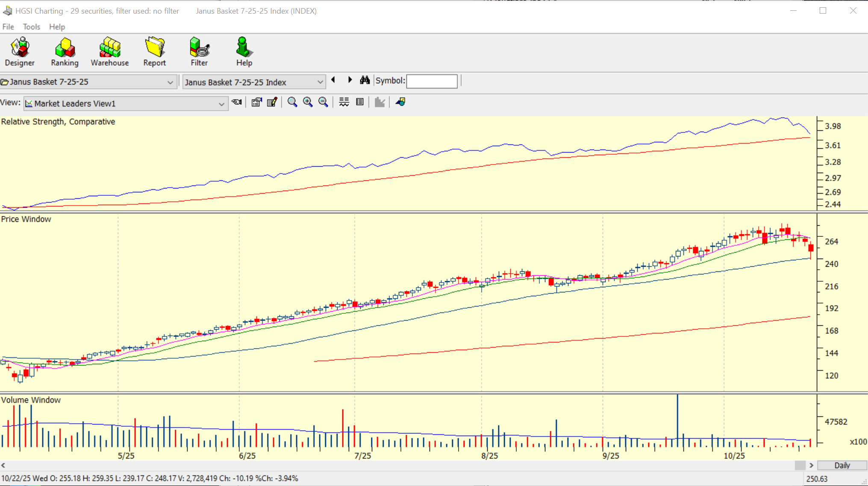Click the zoom in magnifier icon

point(308,102)
